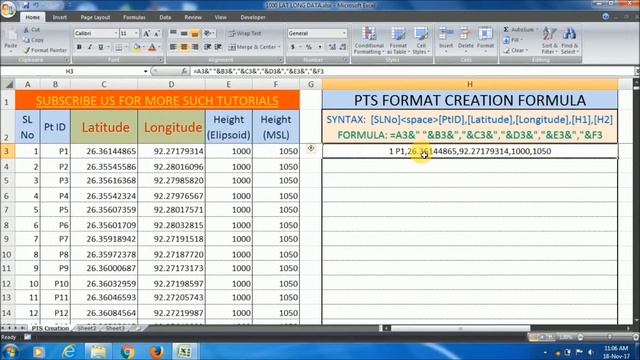This screenshot has width=640, height=360.
Task: Click the Clear button in Editing group
Action: [516, 50]
